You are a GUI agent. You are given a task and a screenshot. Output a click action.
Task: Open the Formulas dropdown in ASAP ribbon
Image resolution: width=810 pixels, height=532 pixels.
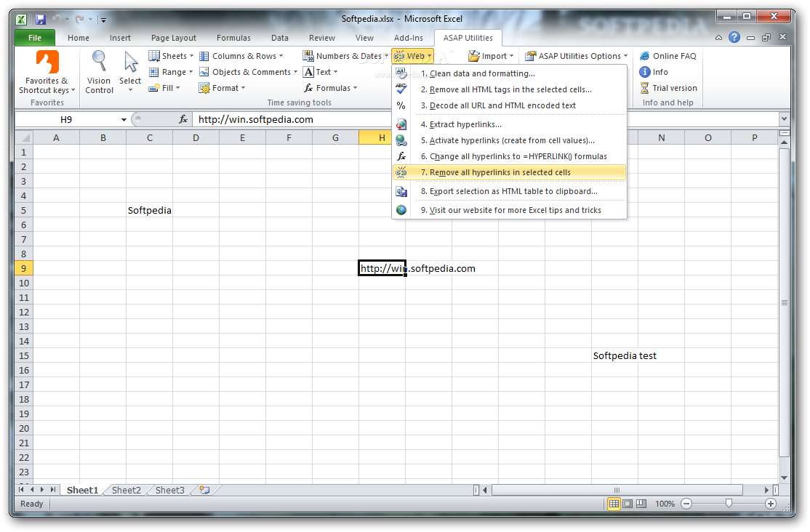point(331,88)
